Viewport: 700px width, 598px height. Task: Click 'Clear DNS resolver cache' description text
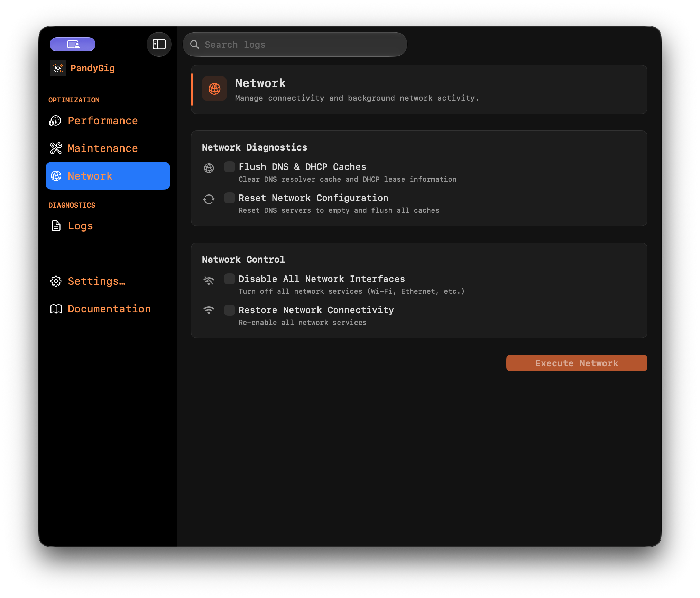coord(348,179)
